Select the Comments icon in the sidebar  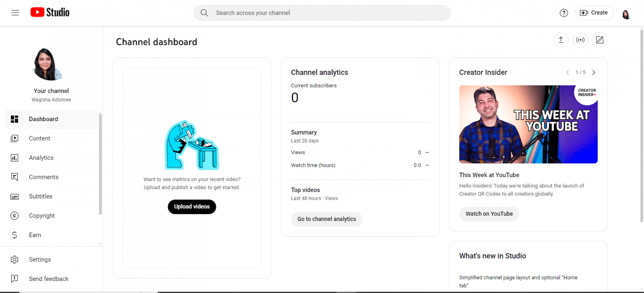pyautogui.click(x=15, y=177)
